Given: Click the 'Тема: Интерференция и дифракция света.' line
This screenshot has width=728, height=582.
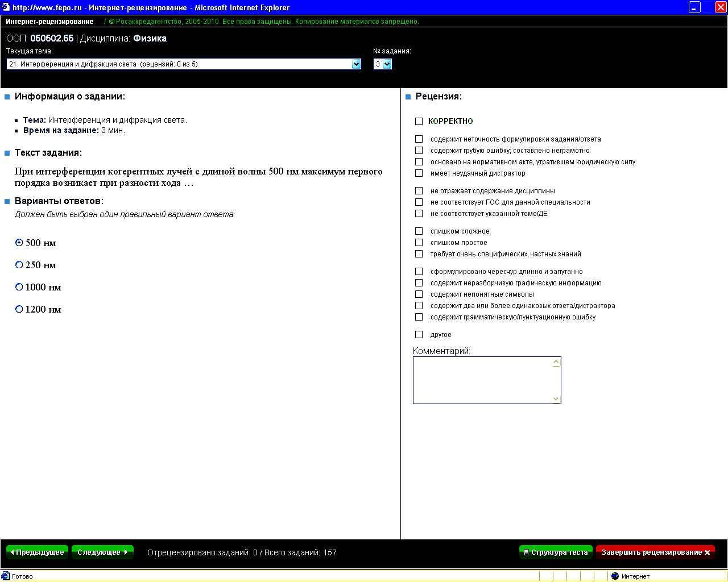Looking at the screenshot, I should click(105, 120).
